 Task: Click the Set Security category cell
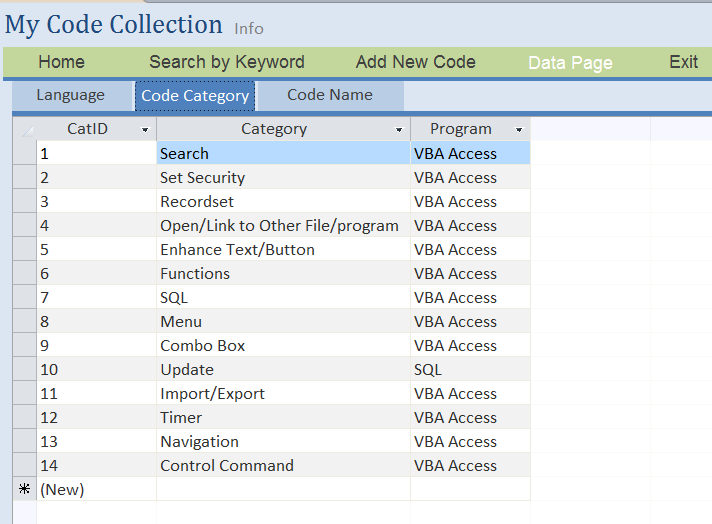point(283,178)
